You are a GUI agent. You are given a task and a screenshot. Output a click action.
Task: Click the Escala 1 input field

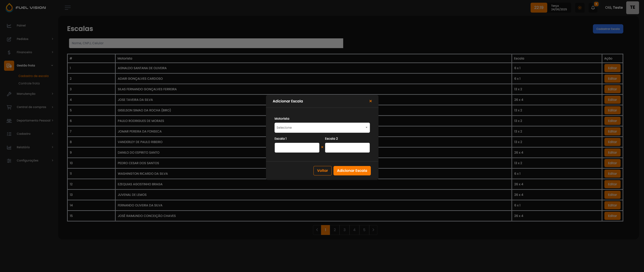point(297,148)
